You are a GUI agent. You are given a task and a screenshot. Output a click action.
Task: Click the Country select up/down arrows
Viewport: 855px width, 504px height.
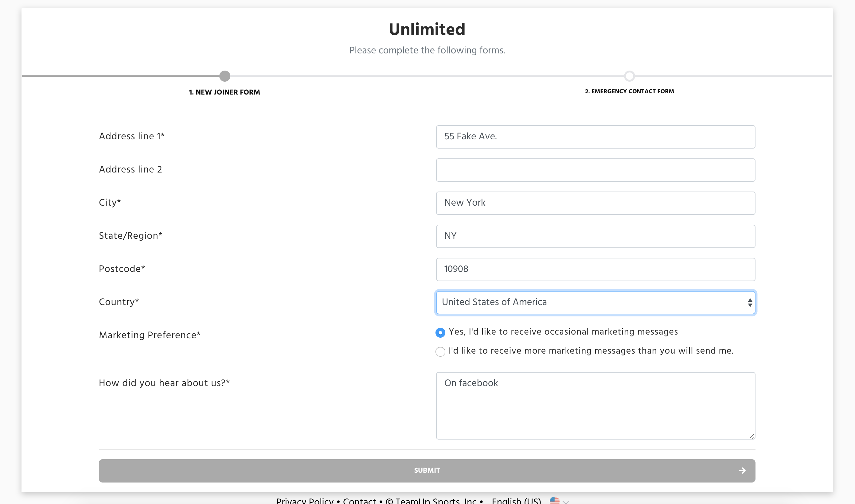pos(750,302)
